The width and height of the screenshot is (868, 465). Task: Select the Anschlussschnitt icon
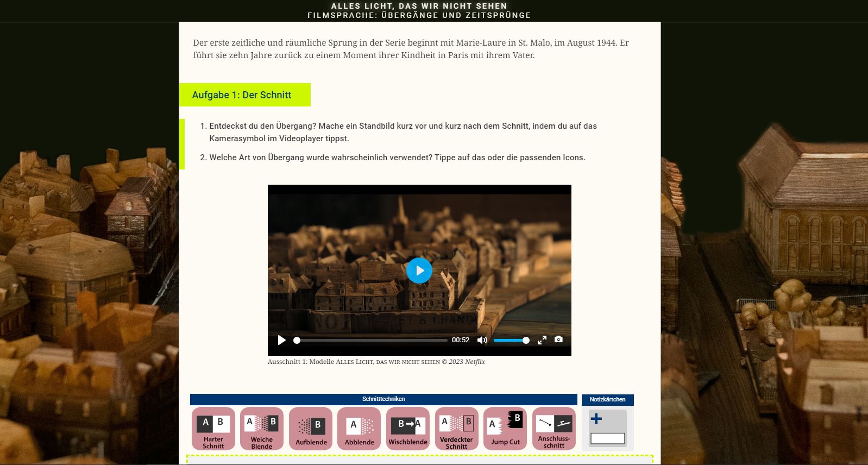(554, 429)
